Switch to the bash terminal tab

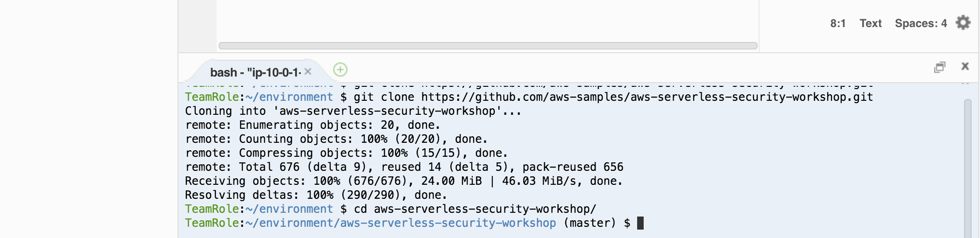255,72
